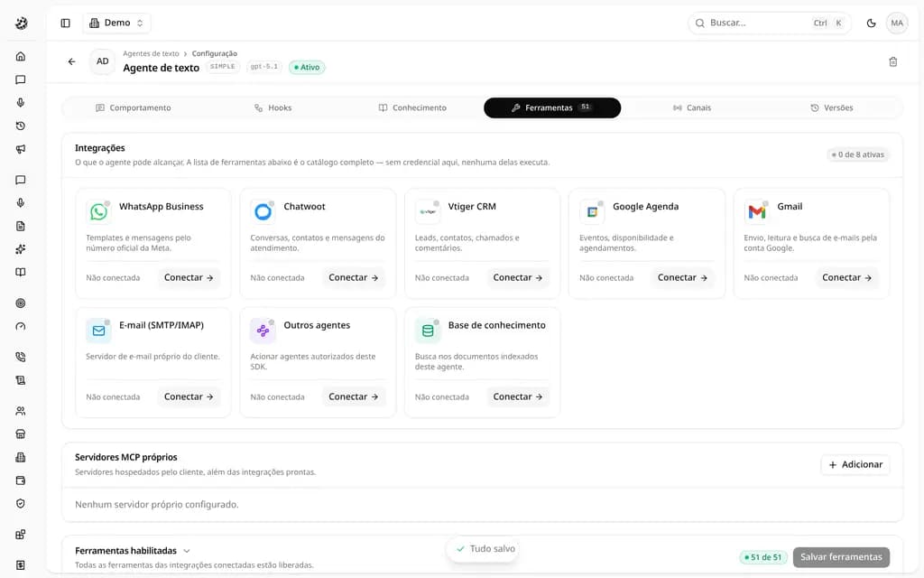Open the document page icon in sidebar
Image resolution: width=924 pixels, height=578 pixels.
click(x=21, y=227)
